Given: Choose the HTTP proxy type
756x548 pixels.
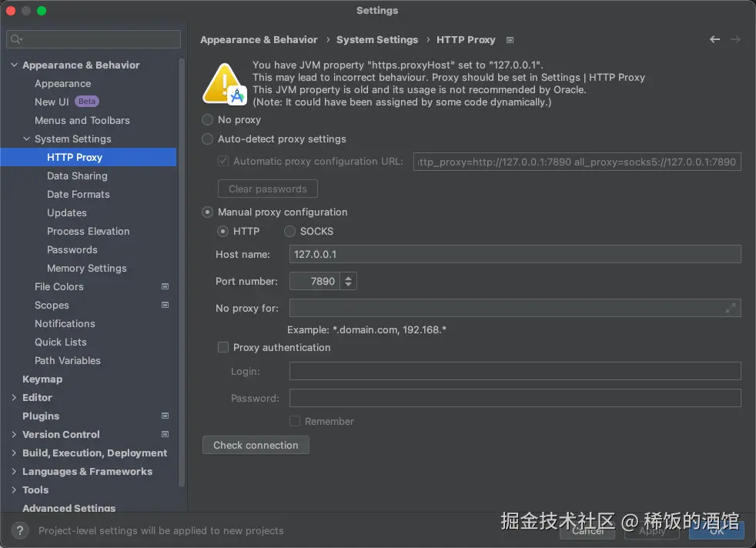Looking at the screenshot, I should click(222, 232).
